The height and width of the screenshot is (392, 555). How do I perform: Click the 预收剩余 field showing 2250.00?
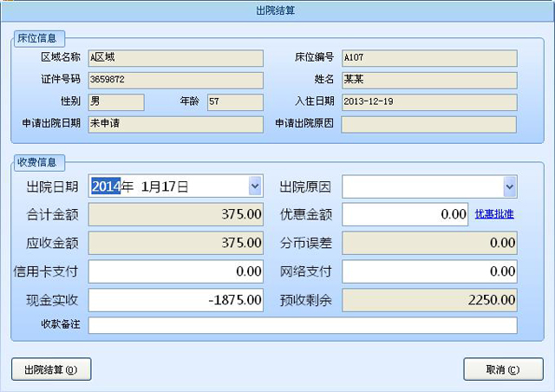click(429, 300)
